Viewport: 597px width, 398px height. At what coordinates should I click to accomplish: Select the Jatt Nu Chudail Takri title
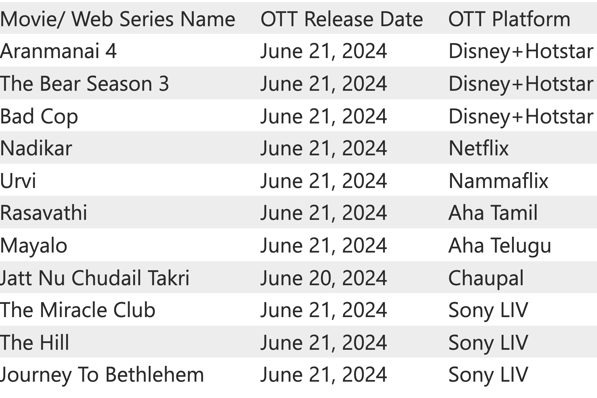(94, 278)
